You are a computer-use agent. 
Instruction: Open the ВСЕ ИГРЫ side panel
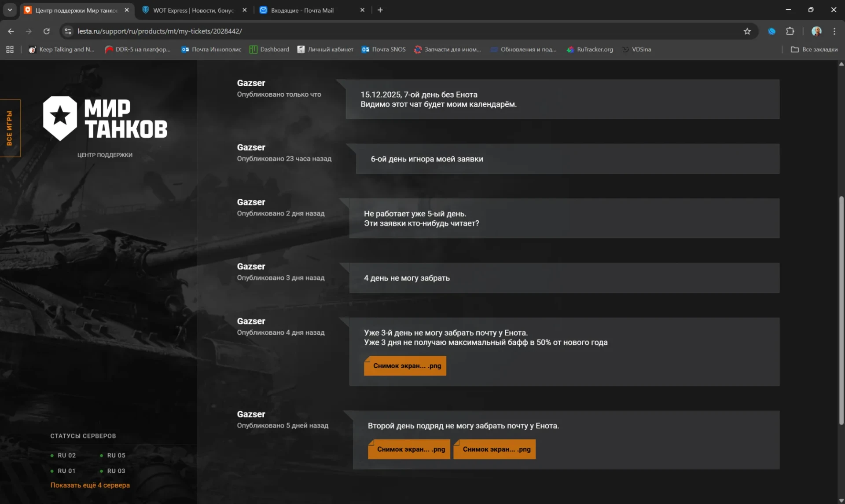click(10, 128)
